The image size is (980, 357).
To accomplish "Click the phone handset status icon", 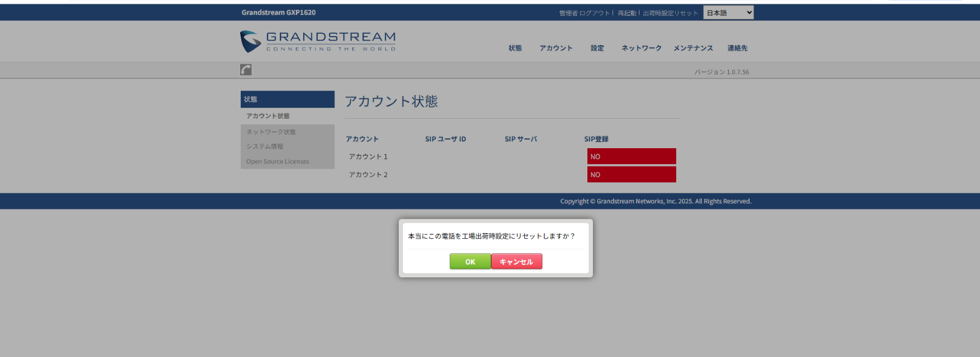I will coord(246,70).
